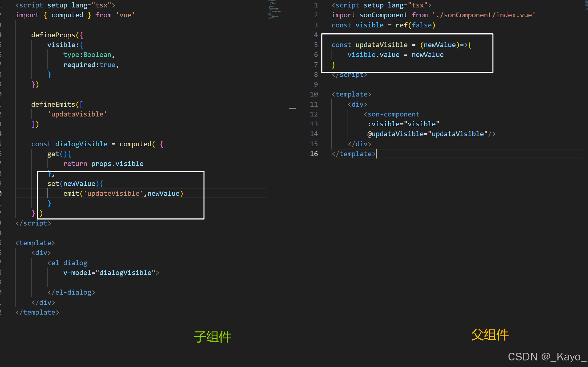This screenshot has height=367, width=588.
Task: Click line number 5 in right editor
Action: [316, 45]
